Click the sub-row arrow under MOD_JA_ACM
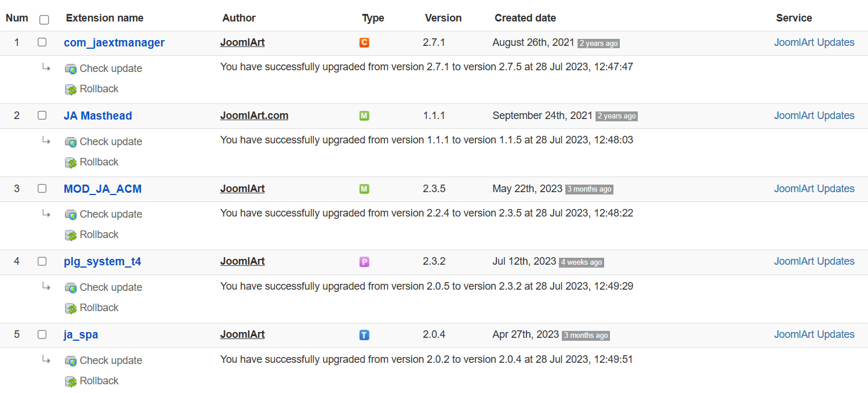868x393 pixels. pos(46,214)
